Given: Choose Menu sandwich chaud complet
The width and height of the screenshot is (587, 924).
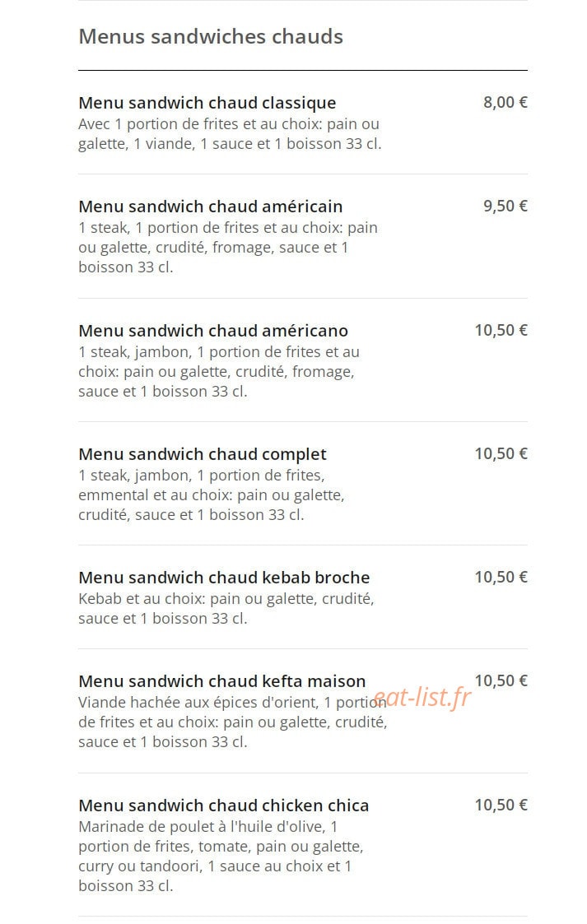Looking at the screenshot, I should [203, 454].
